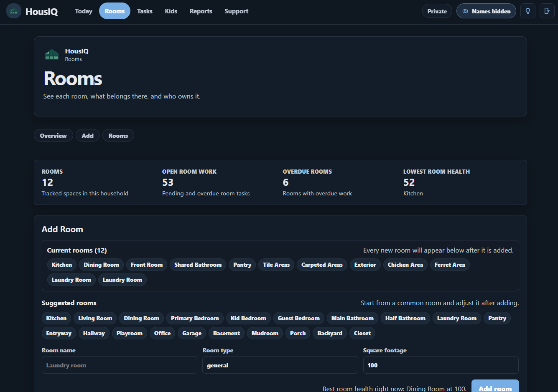
Task: Click current room chip Front Room
Action: (x=147, y=265)
